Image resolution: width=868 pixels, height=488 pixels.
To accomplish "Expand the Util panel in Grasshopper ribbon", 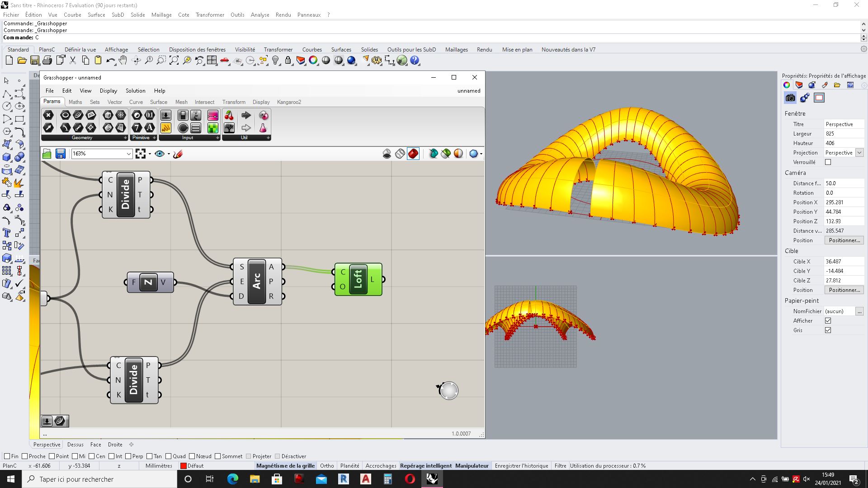I will (246, 138).
